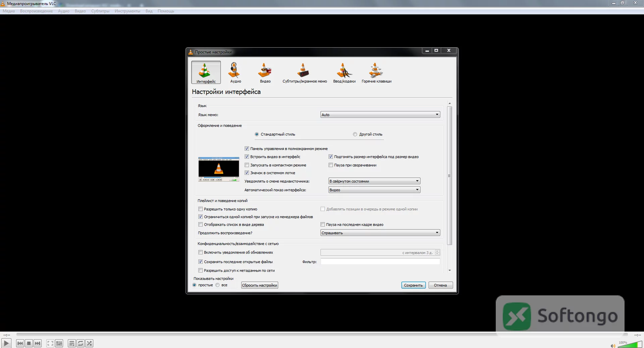
Task: Open the Воспроизведение menu
Action: [36, 11]
